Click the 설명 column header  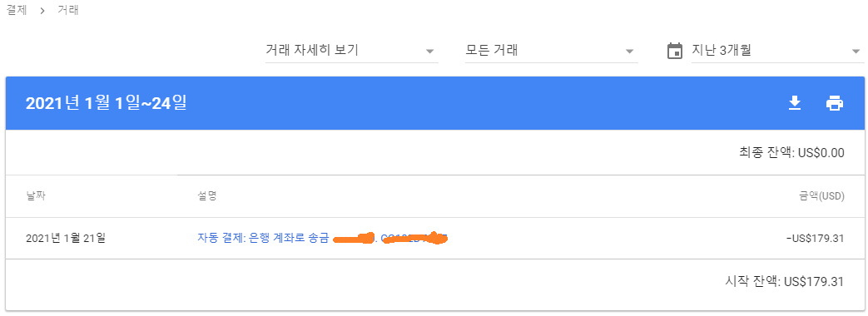coord(206,196)
